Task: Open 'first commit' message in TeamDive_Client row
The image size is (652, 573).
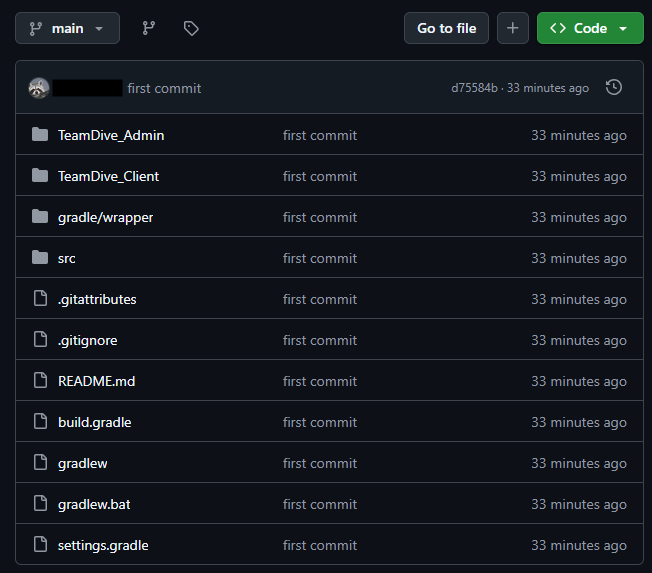Action: (320, 176)
